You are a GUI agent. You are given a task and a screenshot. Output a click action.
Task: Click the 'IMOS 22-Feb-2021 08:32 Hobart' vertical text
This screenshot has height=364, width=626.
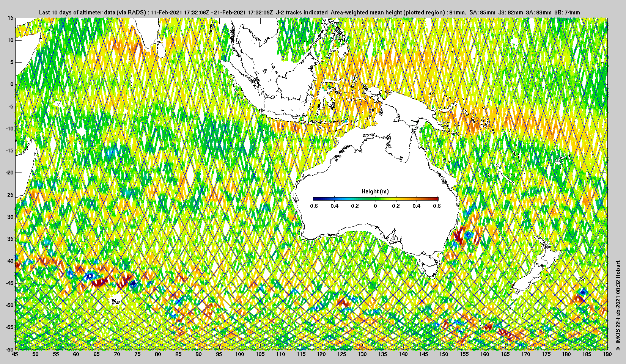tap(618, 302)
